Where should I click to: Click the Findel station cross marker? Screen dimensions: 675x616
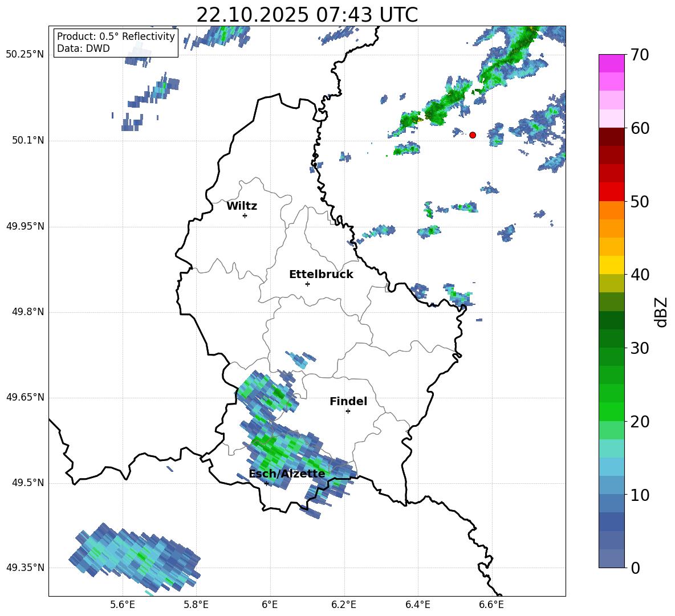(348, 411)
